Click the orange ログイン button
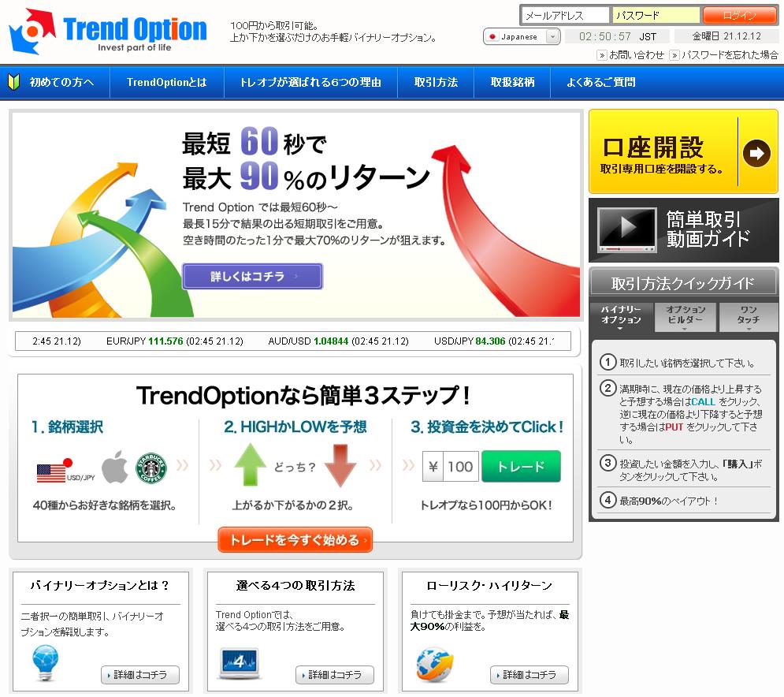This screenshot has width=784, height=697. click(740, 16)
